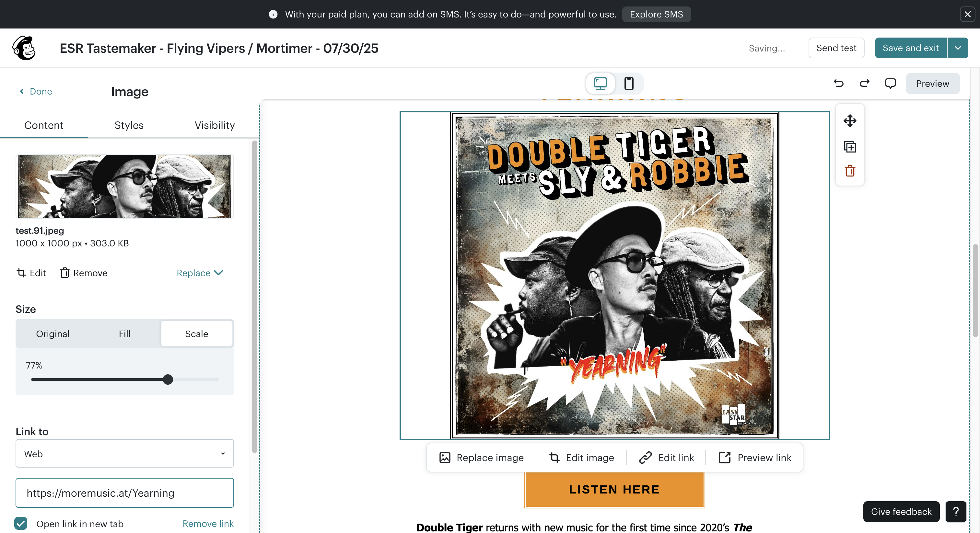Screen dimensions: 980x533
Task: Click Edit crop icon in sidebar
Action: (31, 273)
